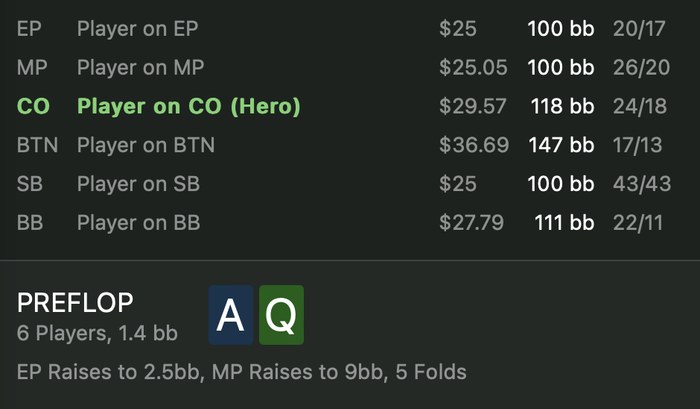Image resolution: width=700 pixels, height=409 pixels.
Task: Click the PREFLOP section heading
Action: tap(76, 303)
